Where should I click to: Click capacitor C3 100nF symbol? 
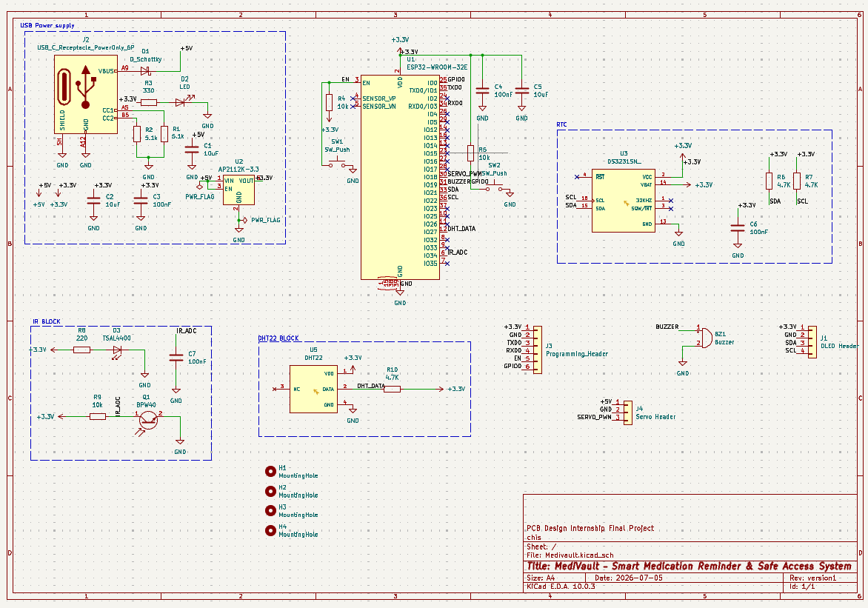(141, 201)
